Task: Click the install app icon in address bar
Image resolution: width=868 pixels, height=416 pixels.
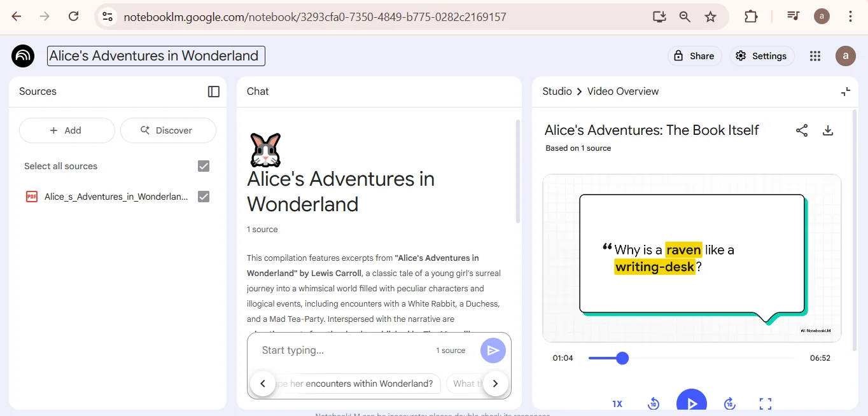Action: [x=659, y=17]
